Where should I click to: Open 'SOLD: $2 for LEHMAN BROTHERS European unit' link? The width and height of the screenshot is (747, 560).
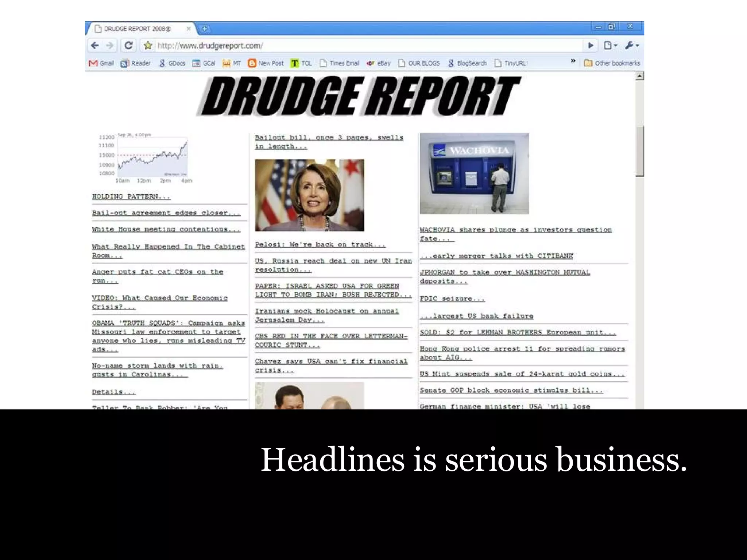pyautogui.click(x=518, y=332)
